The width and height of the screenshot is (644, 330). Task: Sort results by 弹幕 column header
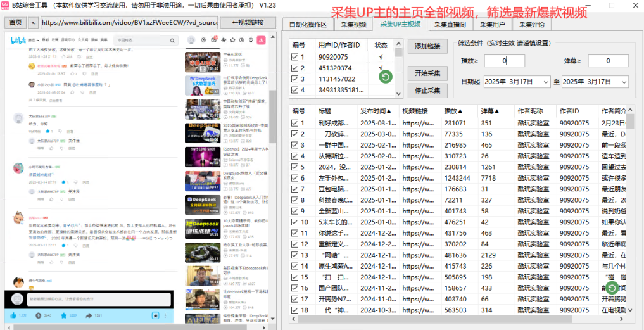(490, 111)
